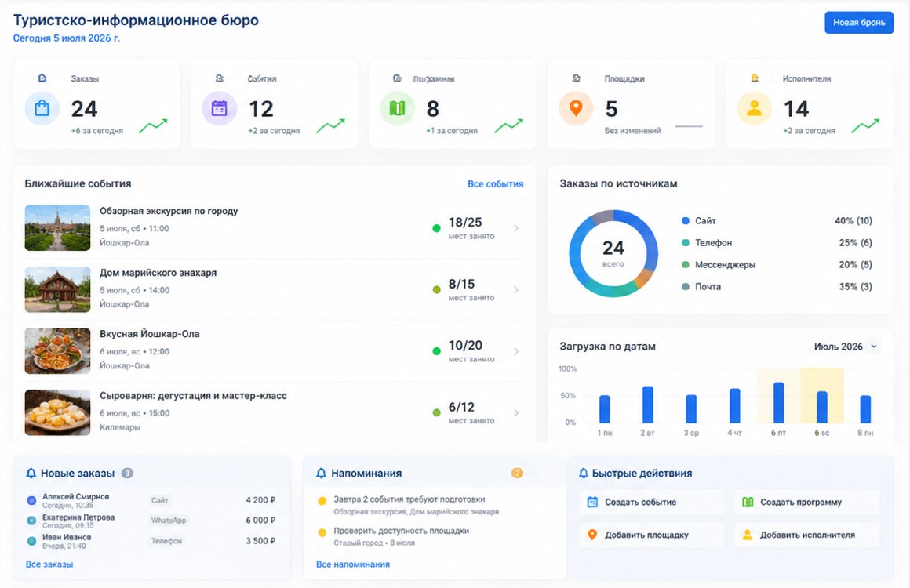Click reminder Проверить доступность площадки

402,536
